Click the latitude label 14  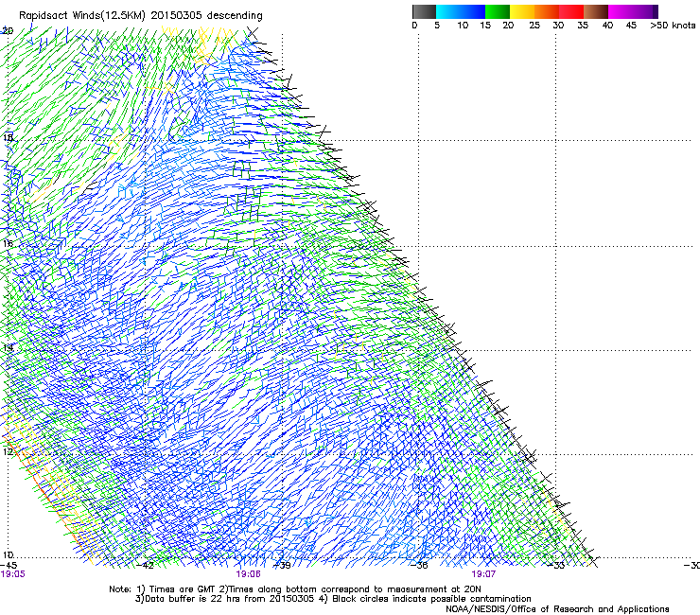point(8,347)
